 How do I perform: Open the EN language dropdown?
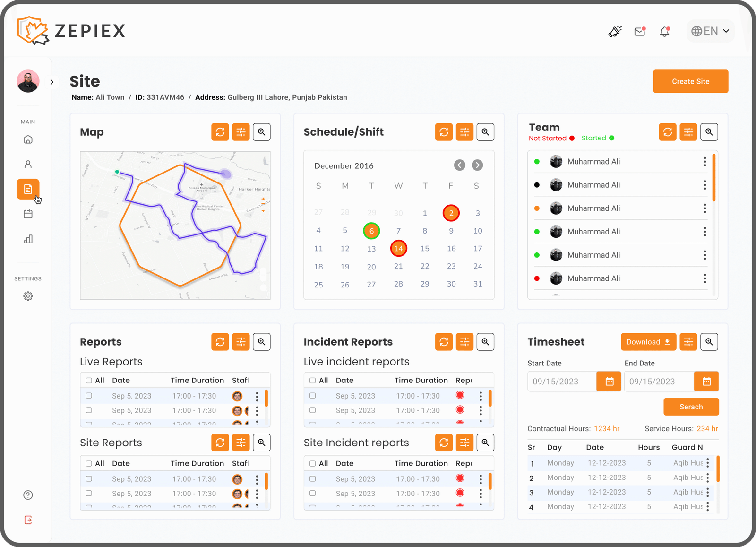click(710, 31)
